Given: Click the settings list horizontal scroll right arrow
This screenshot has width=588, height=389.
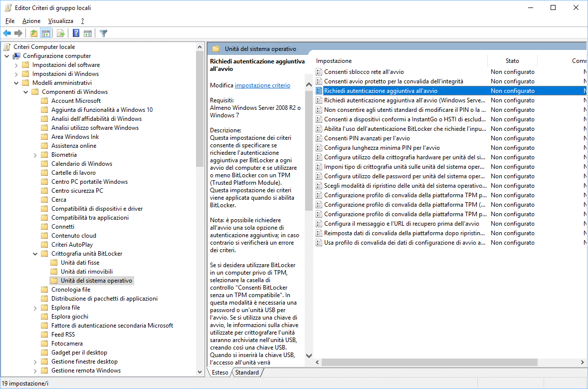Looking at the screenshot, I should point(582,363).
